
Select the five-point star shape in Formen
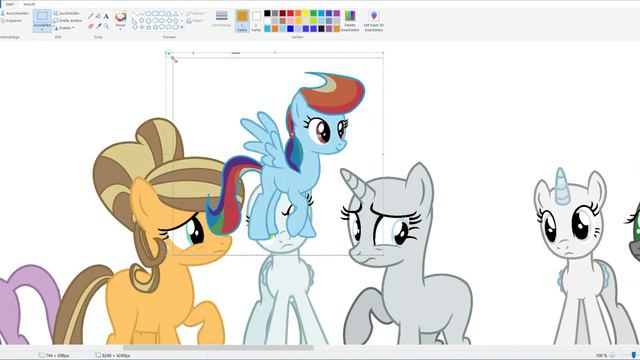(148, 27)
